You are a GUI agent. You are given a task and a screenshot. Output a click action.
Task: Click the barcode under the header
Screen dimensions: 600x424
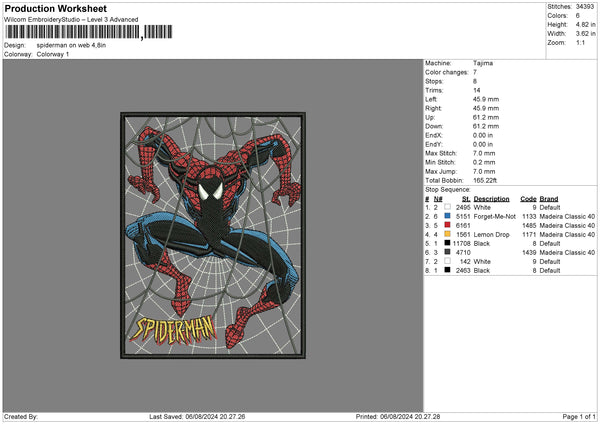89,32
